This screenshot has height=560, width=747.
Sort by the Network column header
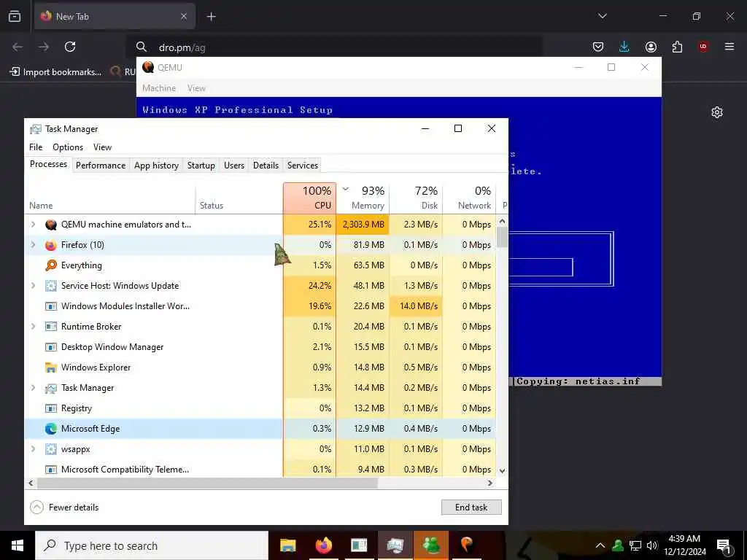point(469,198)
